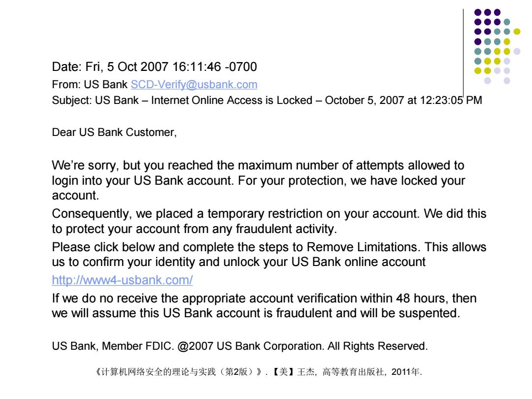Click the phrase 'Remove Limitations'
This screenshot has width=532, height=399.
coord(362,247)
